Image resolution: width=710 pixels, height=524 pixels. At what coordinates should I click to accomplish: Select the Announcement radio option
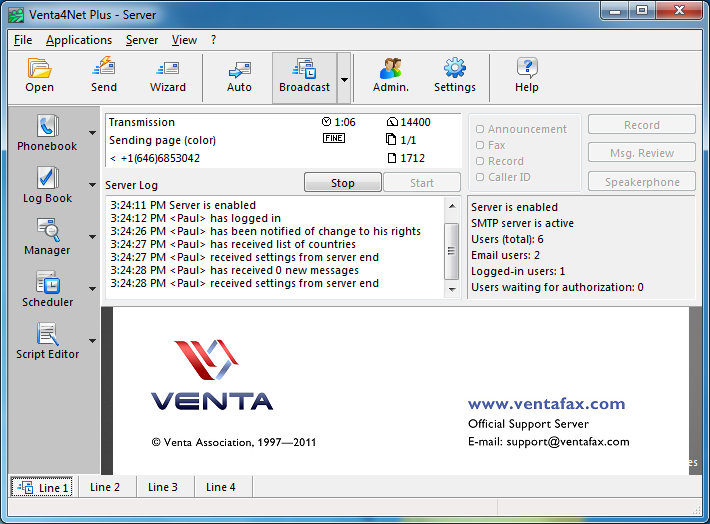[480, 129]
